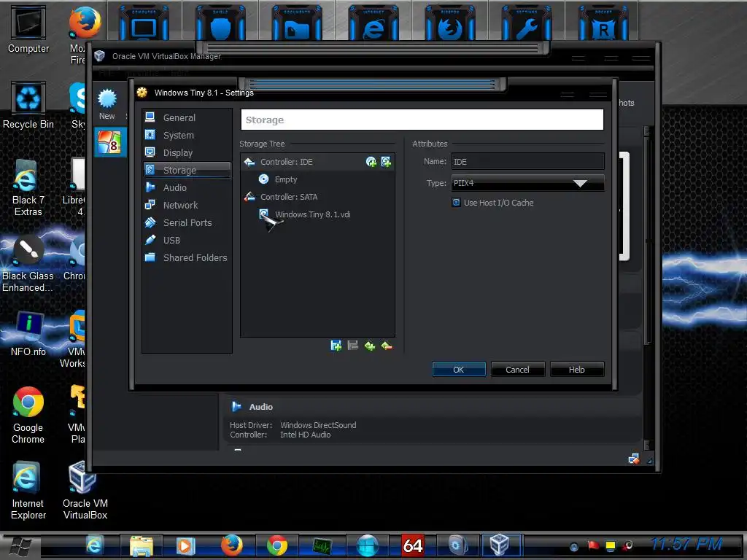Click the Help button
This screenshot has height=560, width=747.
(576, 370)
